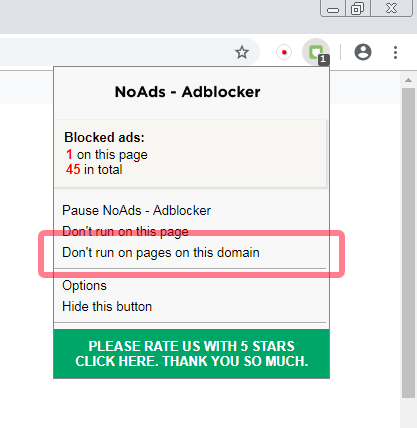The width and height of the screenshot is (417, 428).
Task: Click the scrollbar track below the thumb
Action: pyautogui.click(x=408, y=413)
